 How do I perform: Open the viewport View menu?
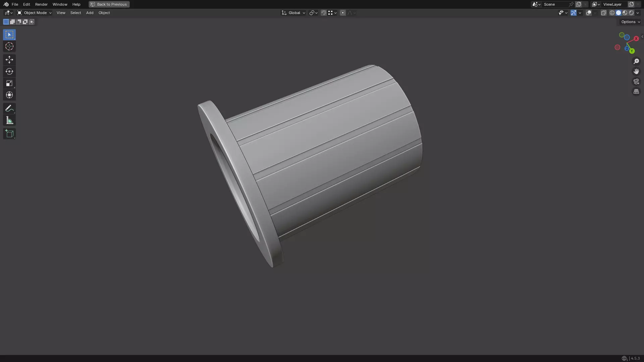click(61, 13)
